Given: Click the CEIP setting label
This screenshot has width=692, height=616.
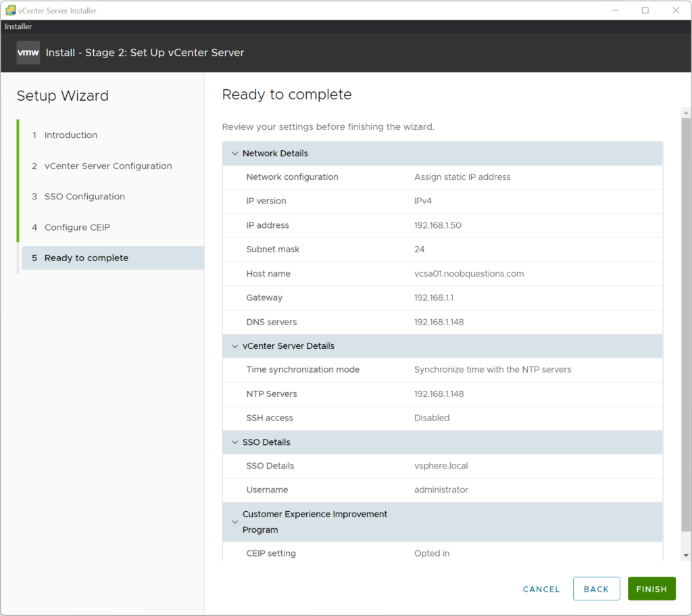Looking at the screenshot, I should (x=271, y=553).
